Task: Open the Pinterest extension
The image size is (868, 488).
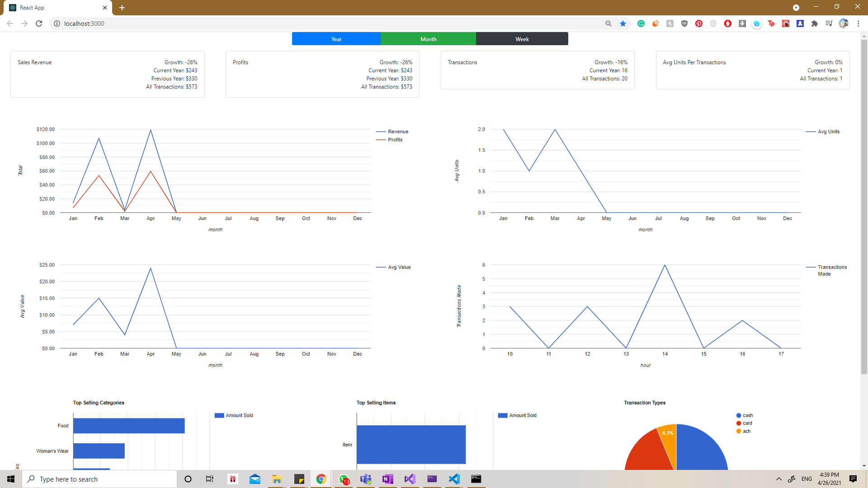Action: (x=699, y=23)
